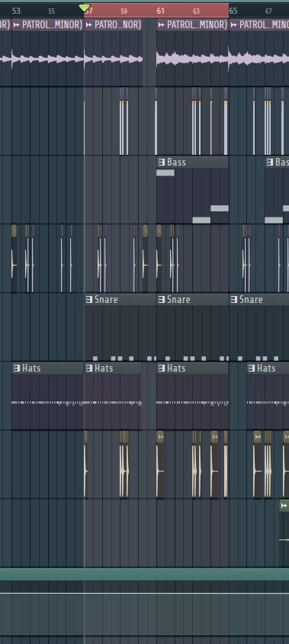Screen dimensions: 289x644
Task: Click the pattern icon of the Hats clip at bar 61
Action: tap(162, 368)
